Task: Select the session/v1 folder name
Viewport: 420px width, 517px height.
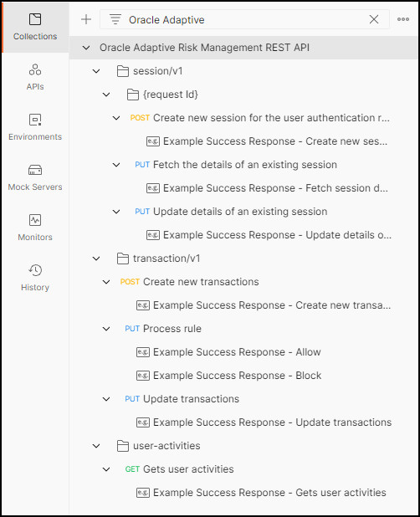Action: 157,71
